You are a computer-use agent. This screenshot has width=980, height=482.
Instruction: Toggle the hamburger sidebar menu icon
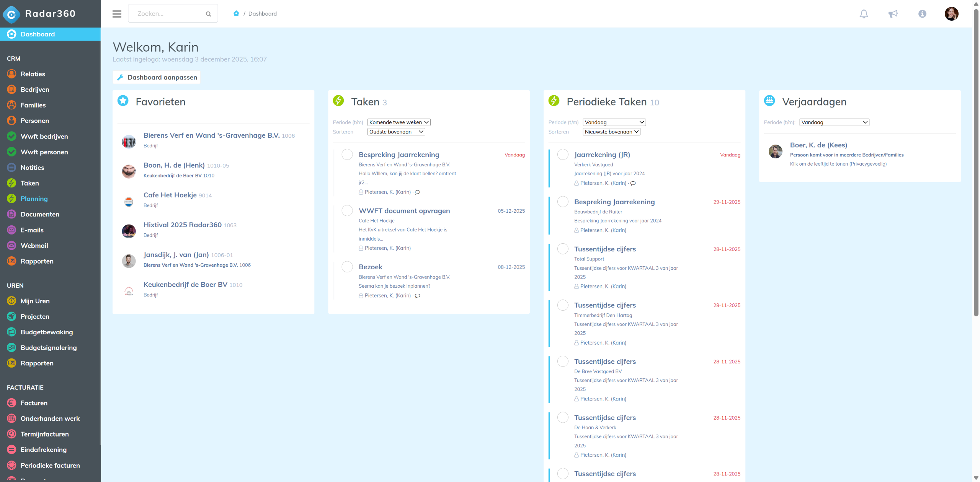click(x=117, y=14)
